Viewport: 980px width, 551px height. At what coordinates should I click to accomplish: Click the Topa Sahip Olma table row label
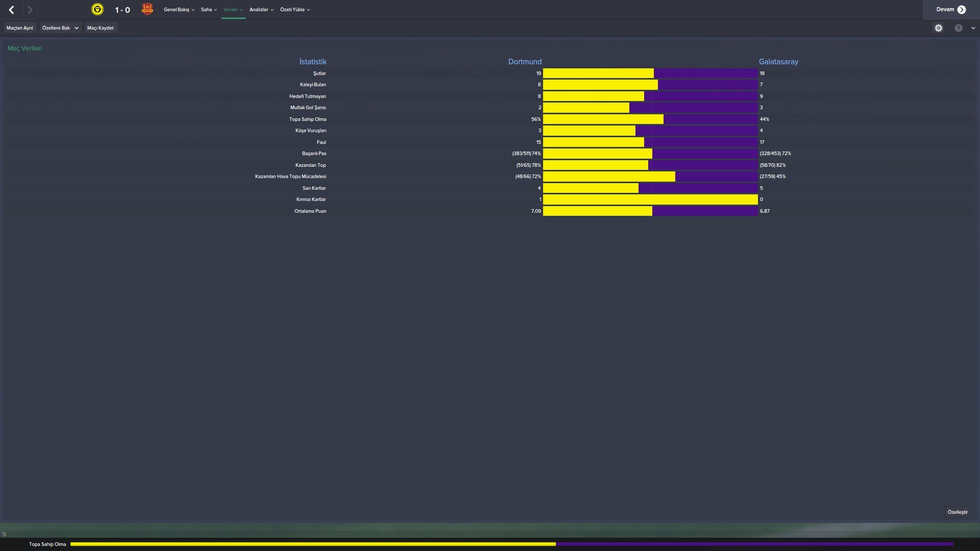(308, 119)
